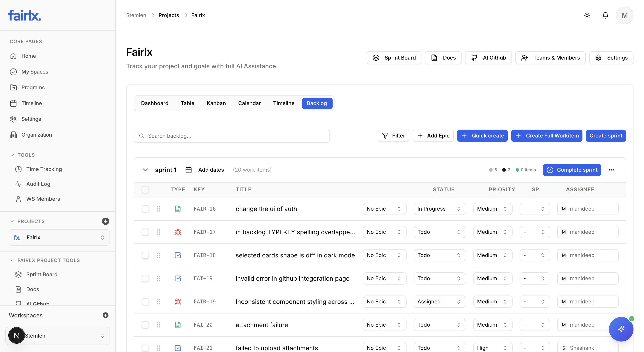Open the manideep assignee field for FAIR-16

587,209
